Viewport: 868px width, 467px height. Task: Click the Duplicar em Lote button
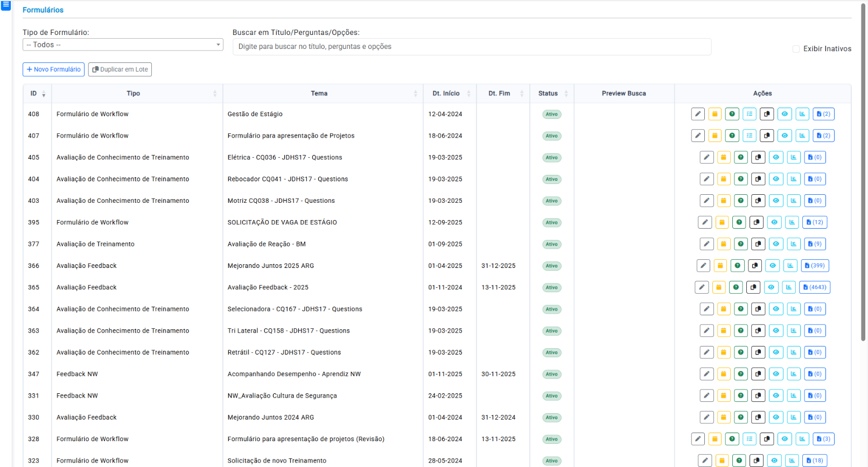click(x=120, y=69)
